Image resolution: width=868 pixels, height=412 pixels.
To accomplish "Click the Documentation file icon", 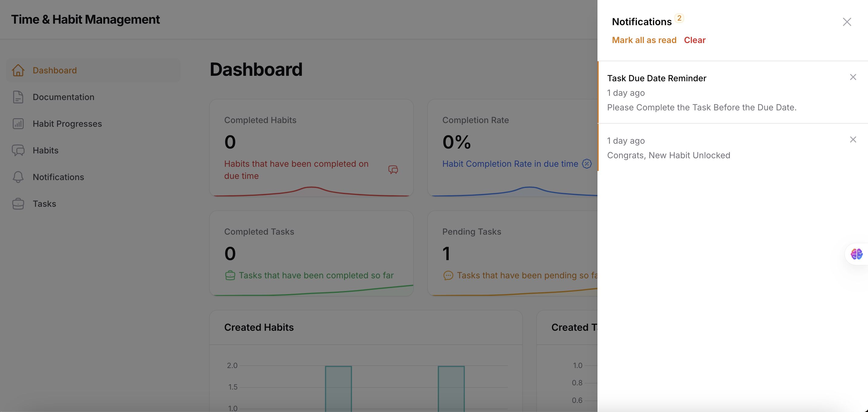I will point(18,97).
